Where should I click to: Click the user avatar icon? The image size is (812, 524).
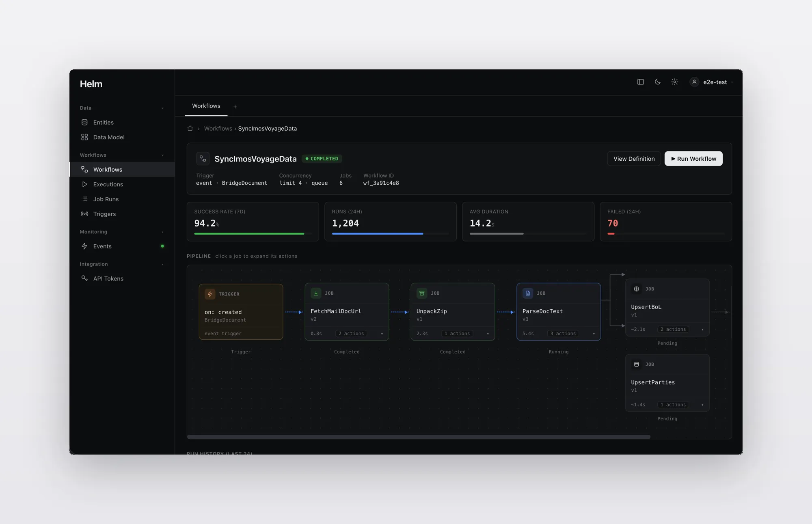[x=694, y=82]
